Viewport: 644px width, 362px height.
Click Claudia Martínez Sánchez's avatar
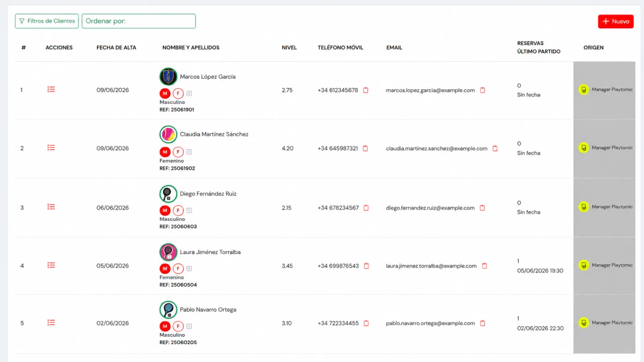point(168,134)
